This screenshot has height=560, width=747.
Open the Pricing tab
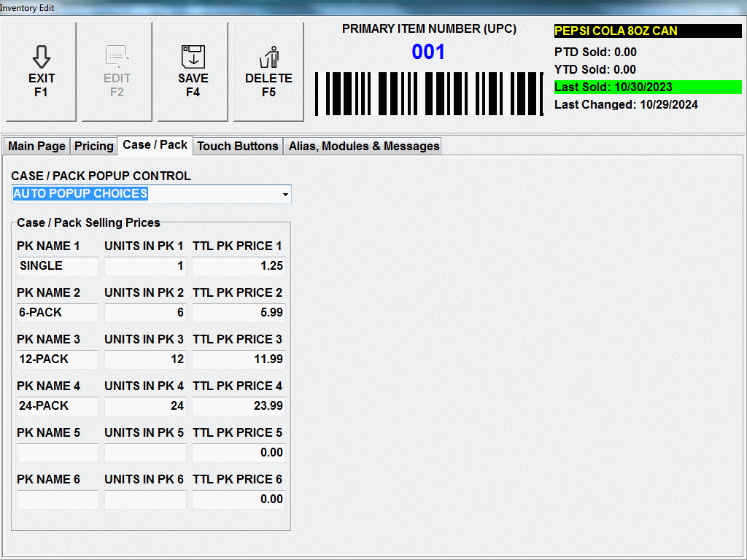94,146
